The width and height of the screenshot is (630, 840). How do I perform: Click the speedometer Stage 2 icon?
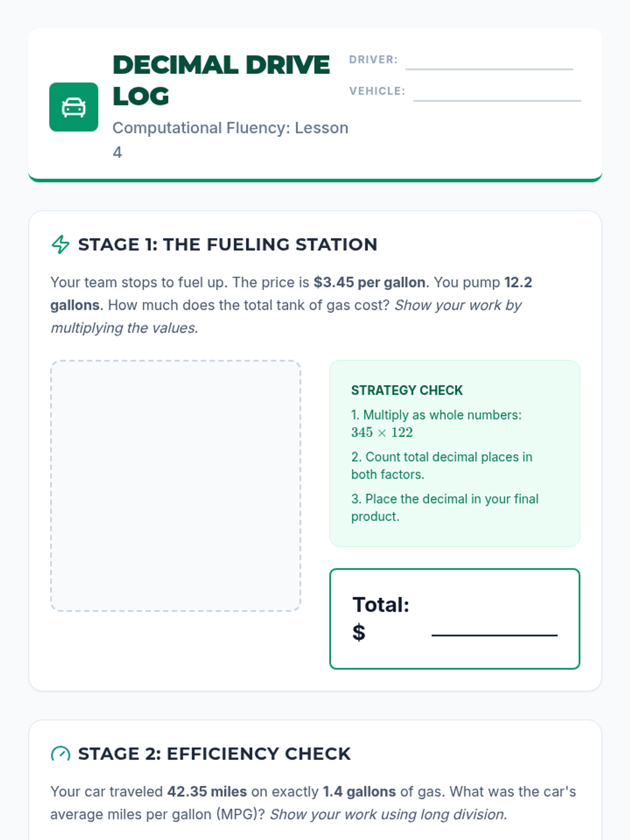pyautogui.click(x=60, y=754)
